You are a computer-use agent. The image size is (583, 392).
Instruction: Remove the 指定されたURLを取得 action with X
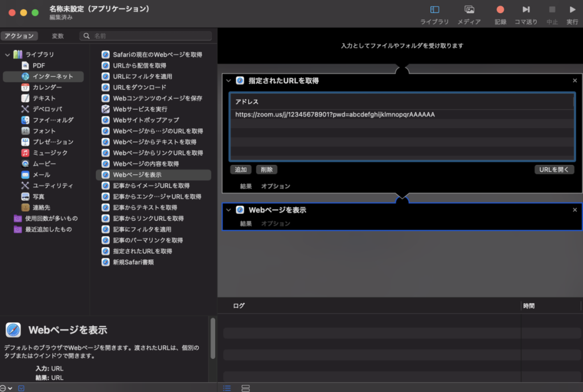pos(574,81)
